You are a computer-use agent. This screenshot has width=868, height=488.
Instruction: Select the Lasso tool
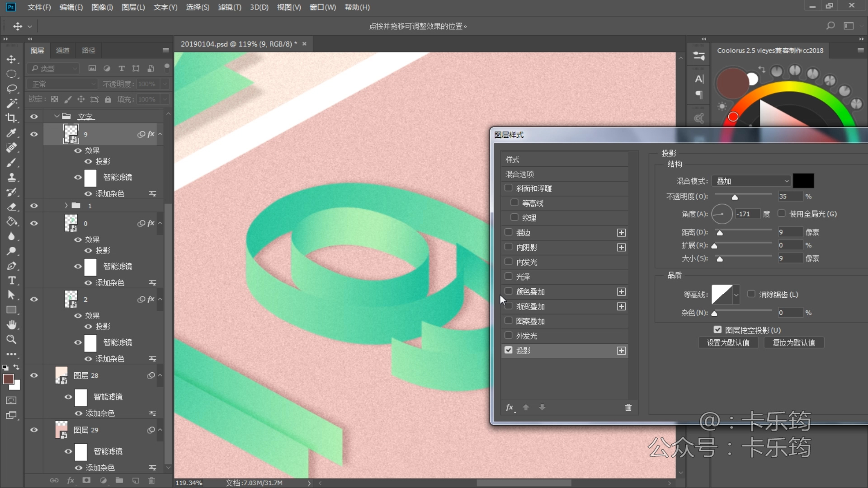click(x=11, y=89)
